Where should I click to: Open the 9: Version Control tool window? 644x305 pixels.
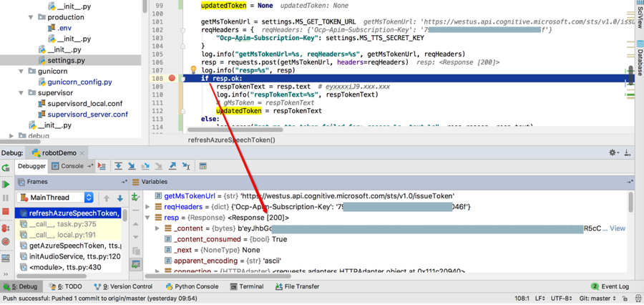[123, 286]
